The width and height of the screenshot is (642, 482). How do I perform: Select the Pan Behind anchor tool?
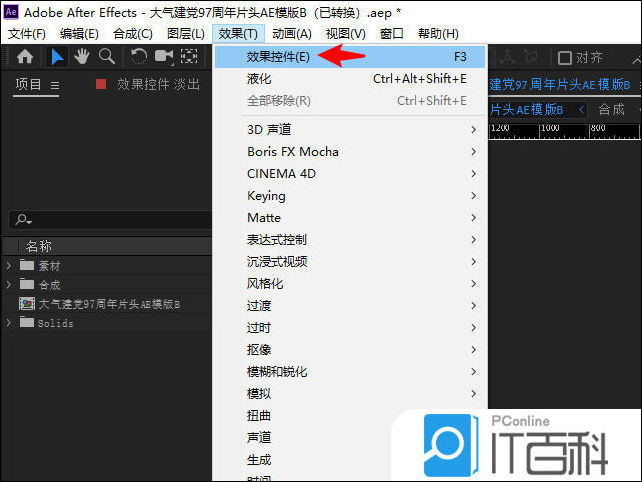pos(189,57)
